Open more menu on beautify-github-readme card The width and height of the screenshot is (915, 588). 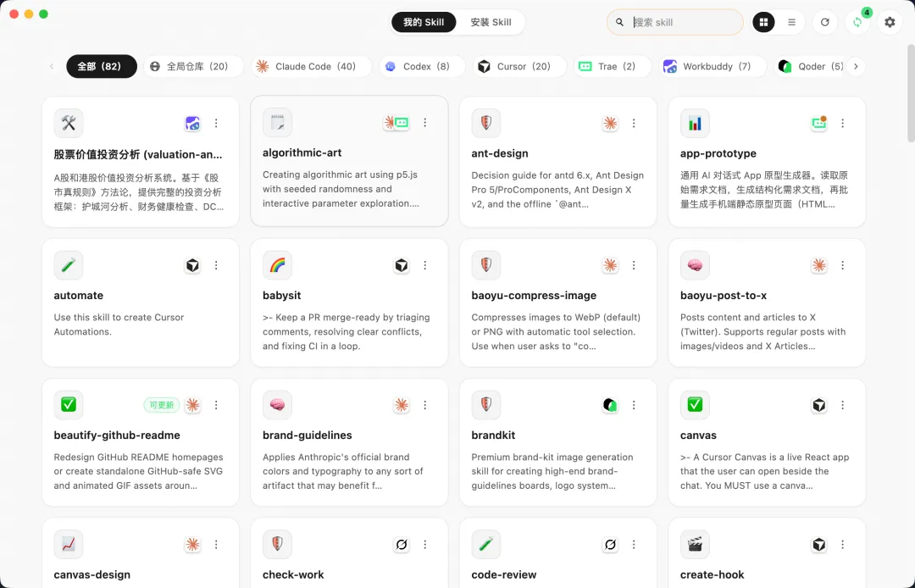216,405
